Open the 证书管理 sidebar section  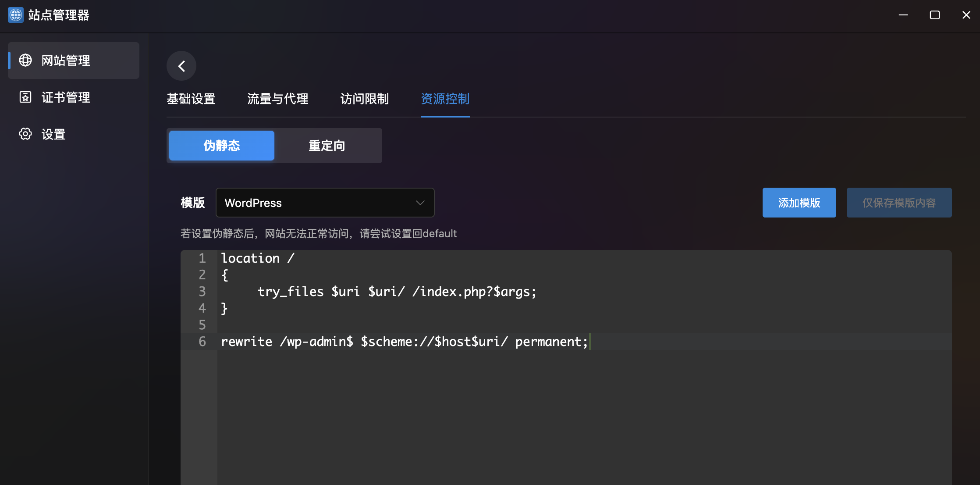[x=74, y=97]
